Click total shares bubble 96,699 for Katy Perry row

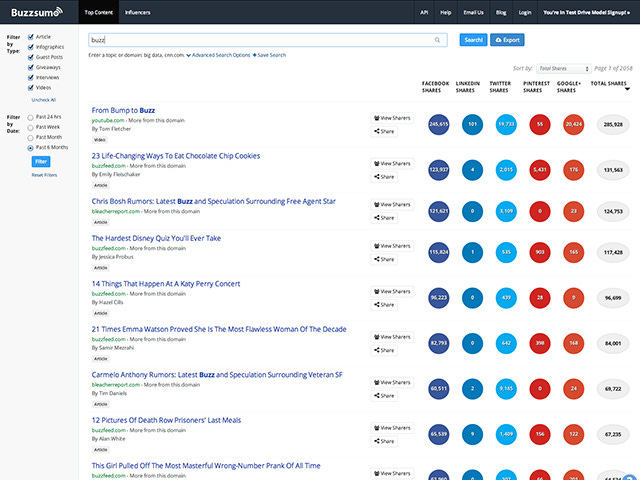(613, 298)
